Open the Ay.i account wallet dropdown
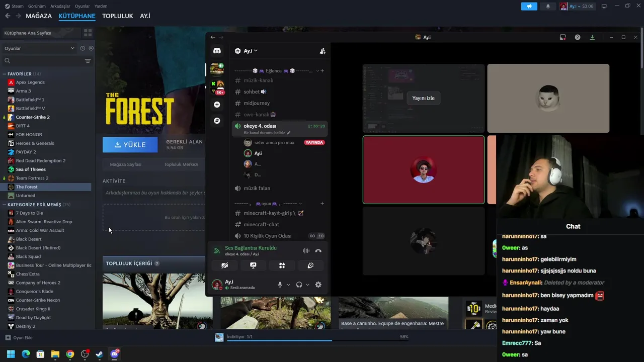Screen dimensions: 644x362 point(578,6)
